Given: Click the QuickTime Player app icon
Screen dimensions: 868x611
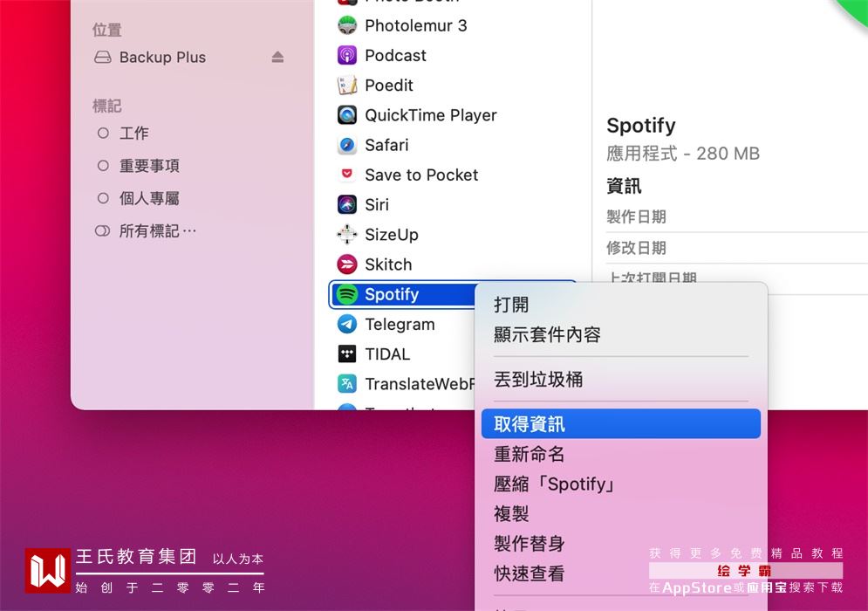Looking at the screenshot, I should [347, 115].
